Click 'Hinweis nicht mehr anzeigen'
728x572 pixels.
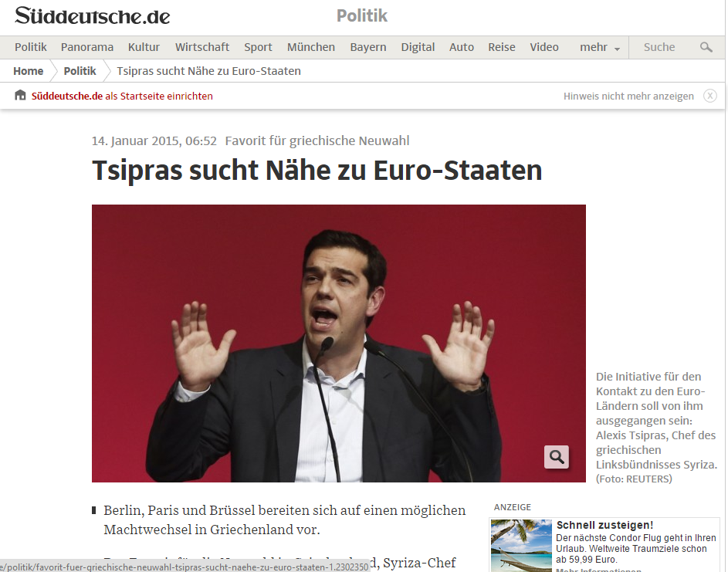tap(628, 96)
